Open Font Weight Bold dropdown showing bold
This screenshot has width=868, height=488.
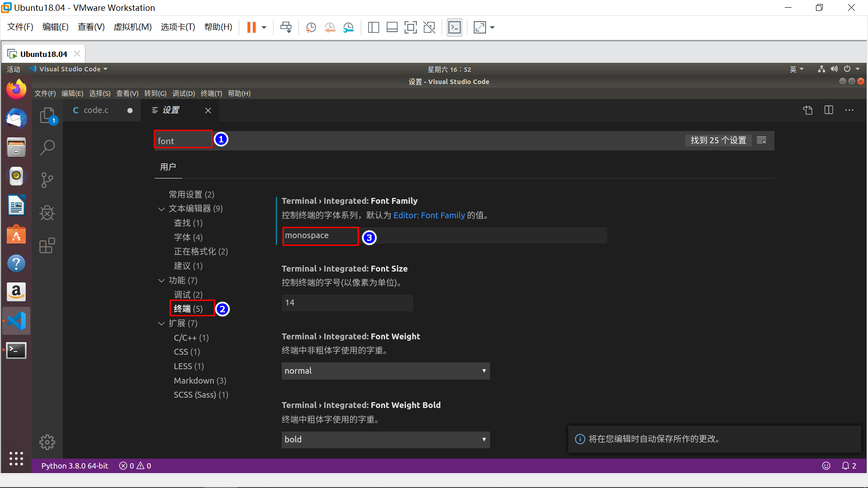(385, 440)
